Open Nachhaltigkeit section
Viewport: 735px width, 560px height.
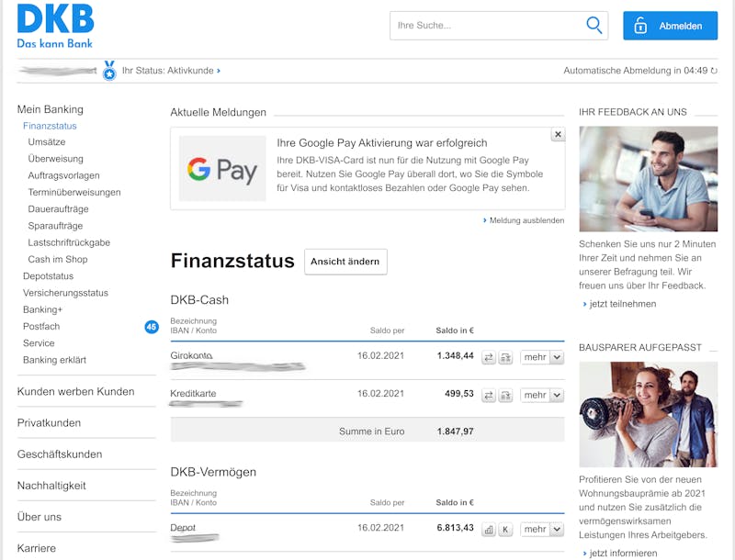tap(51, 486)
